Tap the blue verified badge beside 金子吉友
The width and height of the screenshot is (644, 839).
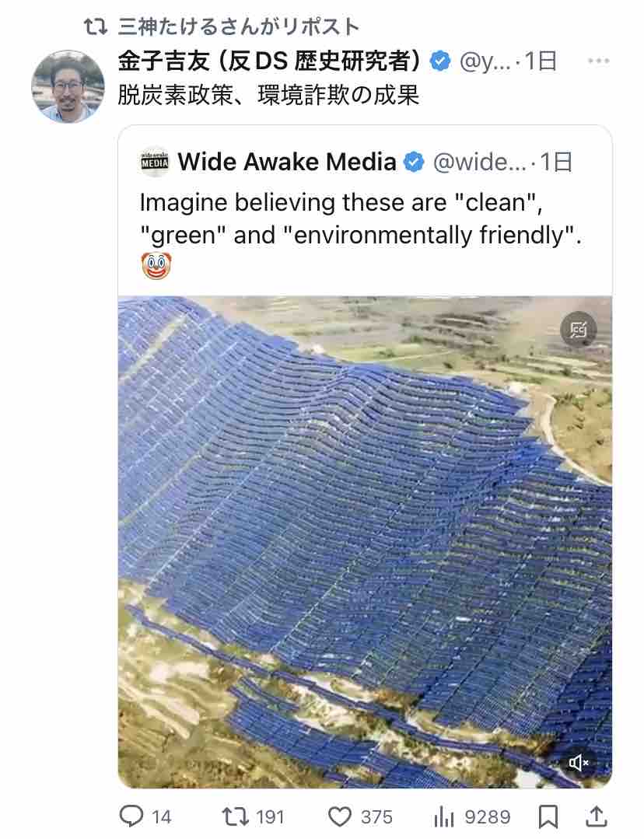(440, 61)
